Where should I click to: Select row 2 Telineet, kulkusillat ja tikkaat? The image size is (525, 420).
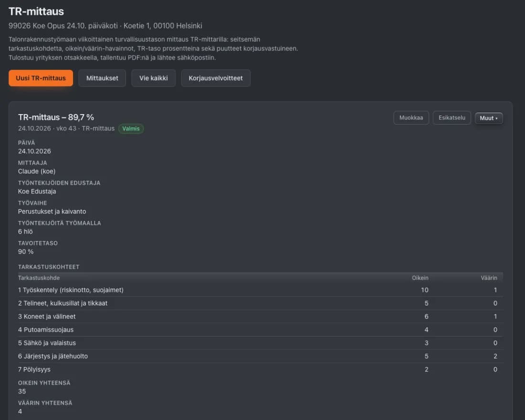(261, 303)
